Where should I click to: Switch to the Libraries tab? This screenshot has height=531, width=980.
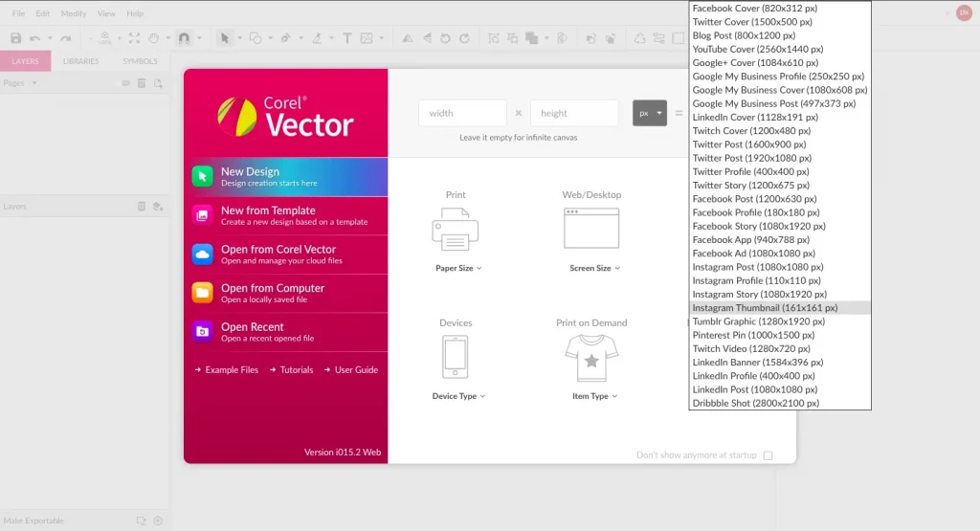pyautogui.click(x=80, y=61)
